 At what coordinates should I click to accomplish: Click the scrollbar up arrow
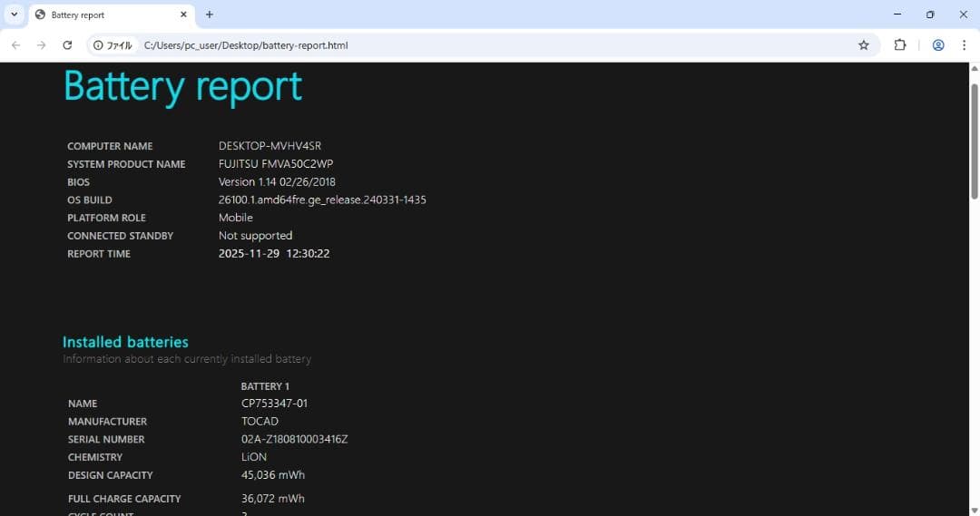(x=975, y=69)
